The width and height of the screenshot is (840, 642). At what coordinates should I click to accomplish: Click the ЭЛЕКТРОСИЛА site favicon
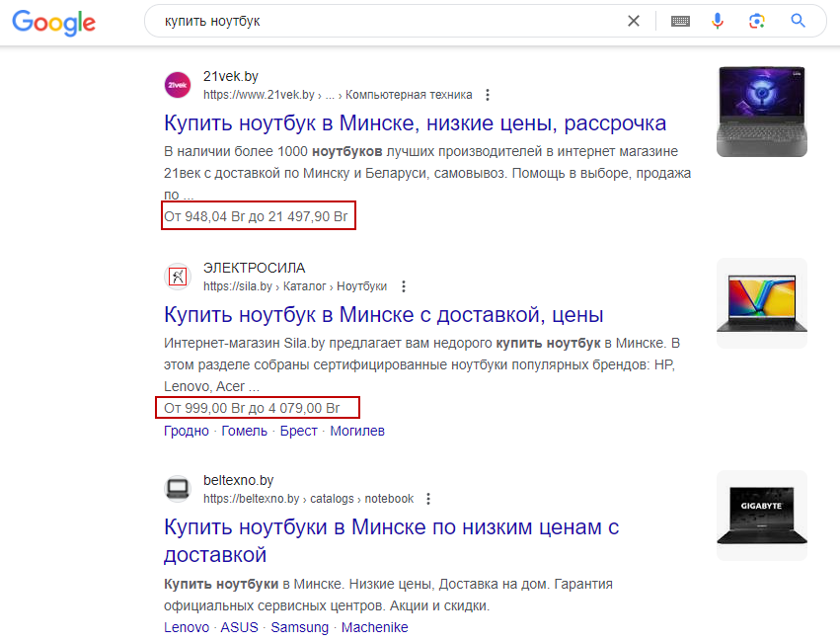pyautogui.click(x=178, y=277)
